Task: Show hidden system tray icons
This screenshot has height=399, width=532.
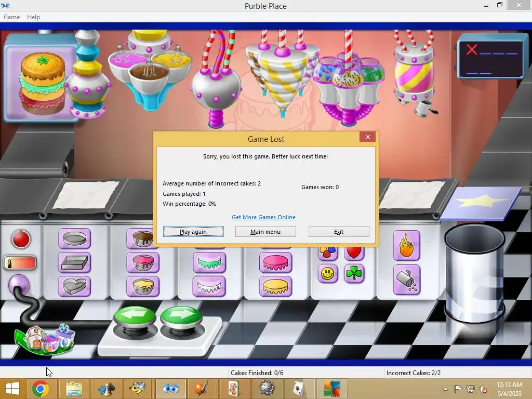Action: (445, 389)
